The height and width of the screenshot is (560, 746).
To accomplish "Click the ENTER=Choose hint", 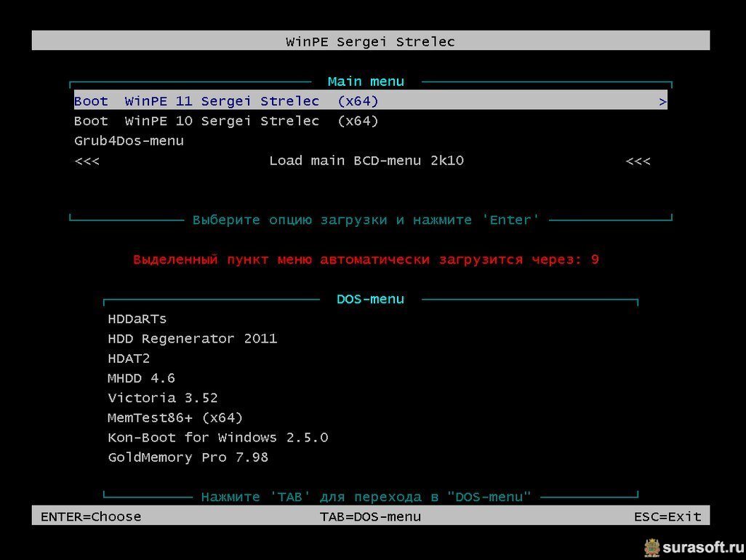I will [91, 516].
